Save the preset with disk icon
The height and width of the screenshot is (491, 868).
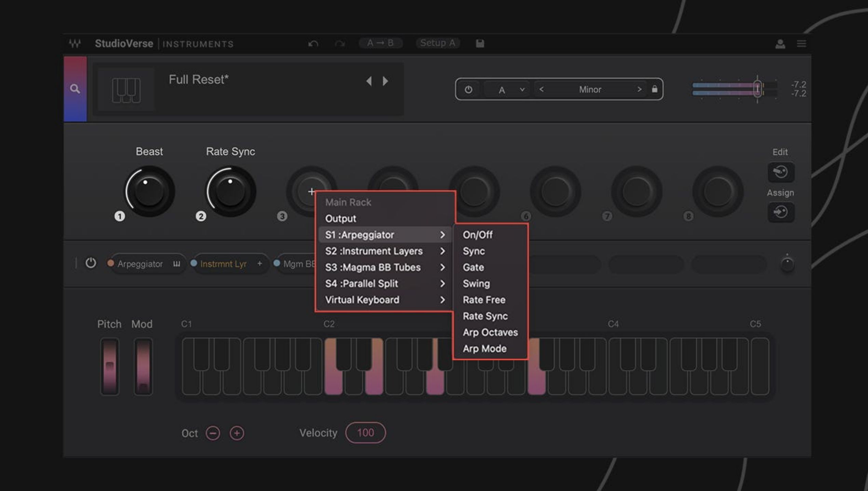[480, 43]
